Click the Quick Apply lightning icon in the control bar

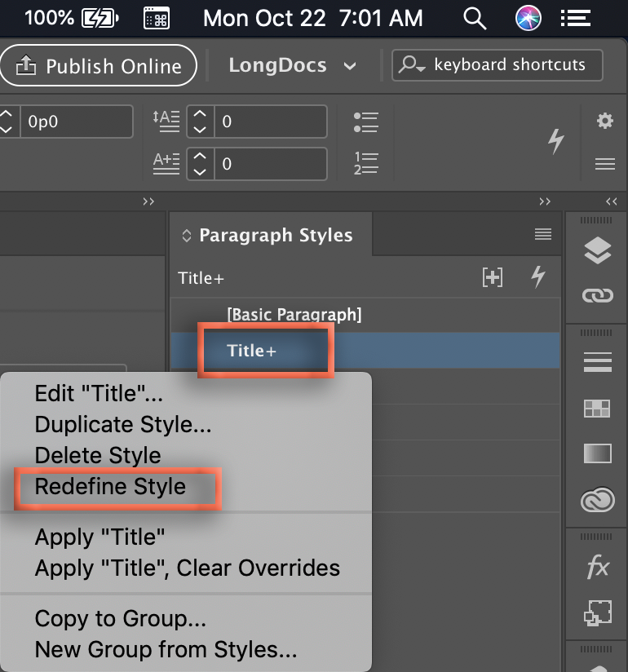[x=555, y=142]
